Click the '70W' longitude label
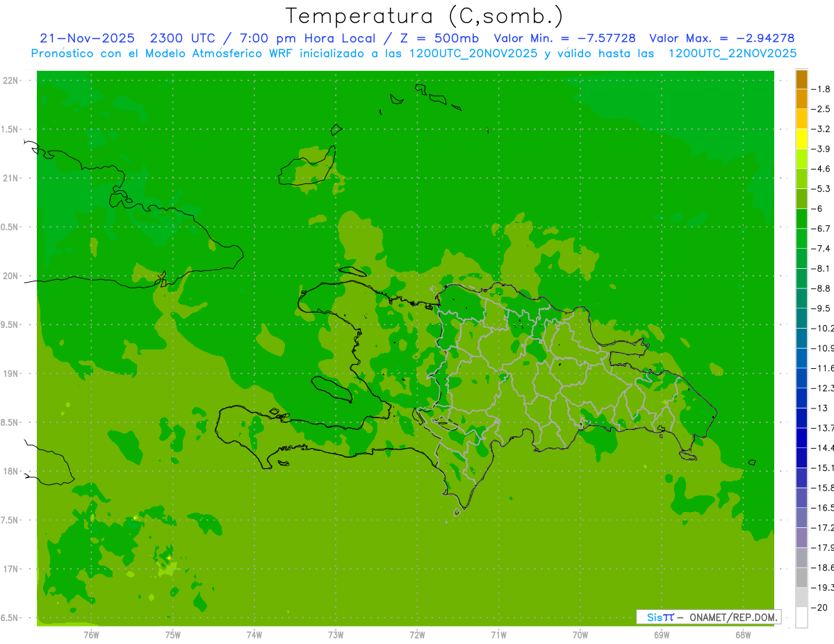Image resolution: width=834 pixels, height=644 pixels. coord(580,635)
